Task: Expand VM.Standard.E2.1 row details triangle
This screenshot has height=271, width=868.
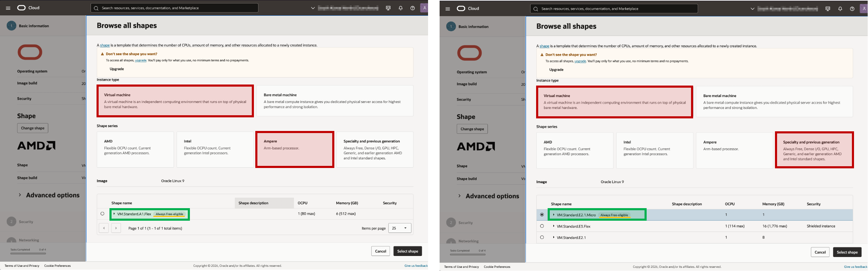Action: tap(554, 237)
